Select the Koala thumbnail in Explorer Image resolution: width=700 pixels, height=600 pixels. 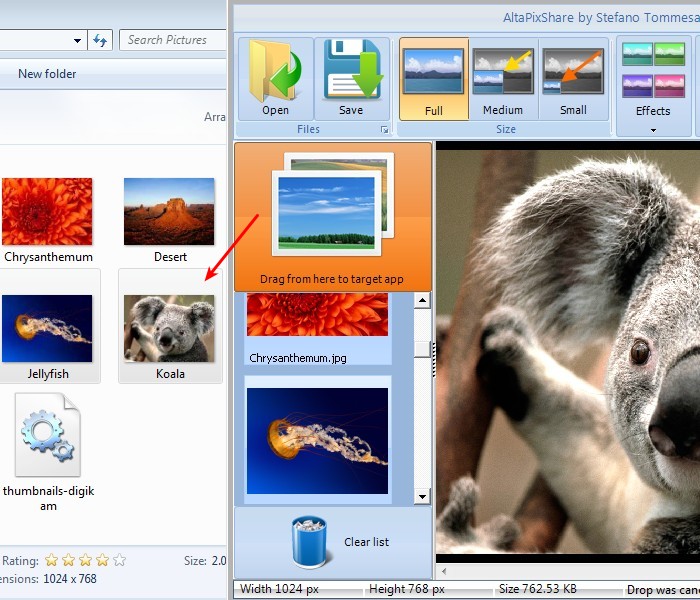click(x=169, y=328)
